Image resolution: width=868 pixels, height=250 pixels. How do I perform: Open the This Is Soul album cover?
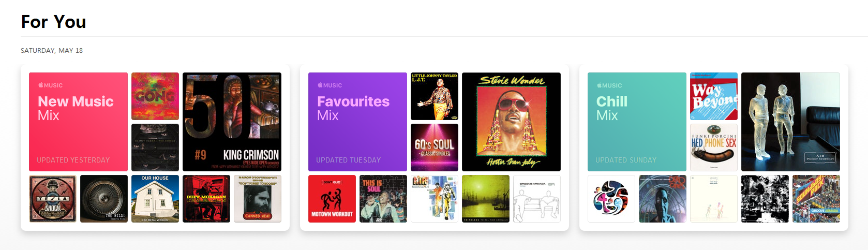click(x=383, y=199)
